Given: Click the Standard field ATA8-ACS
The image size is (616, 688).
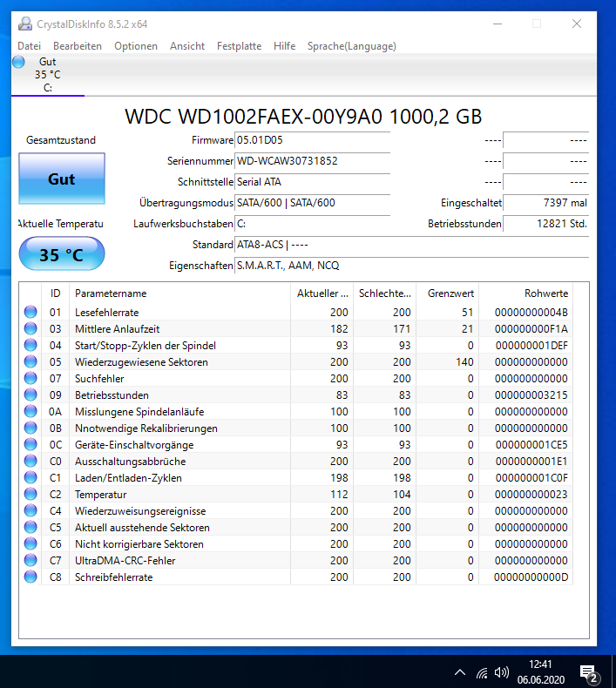Looking at the screenshot, I should (411, 245).
